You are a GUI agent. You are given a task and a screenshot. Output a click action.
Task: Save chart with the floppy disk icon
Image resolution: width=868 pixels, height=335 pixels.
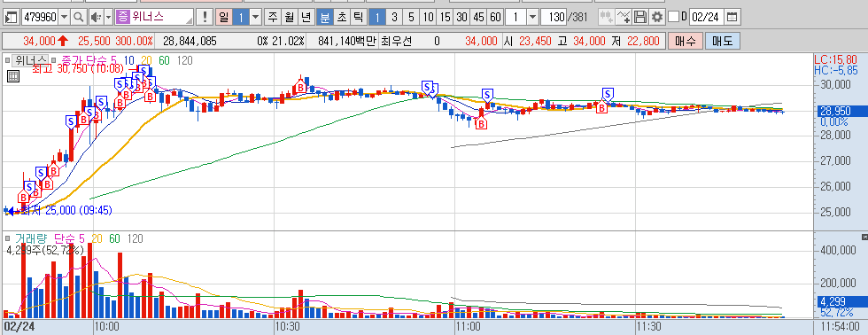640,17
